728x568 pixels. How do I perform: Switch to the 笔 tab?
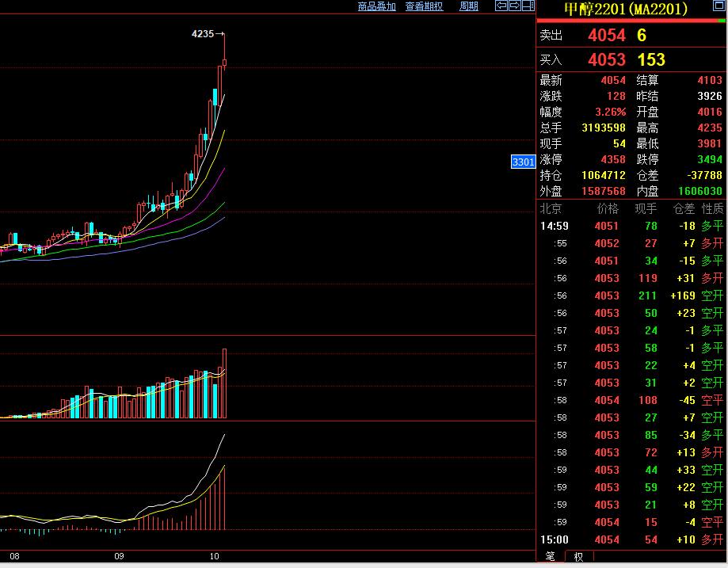[x=550, y=557]
